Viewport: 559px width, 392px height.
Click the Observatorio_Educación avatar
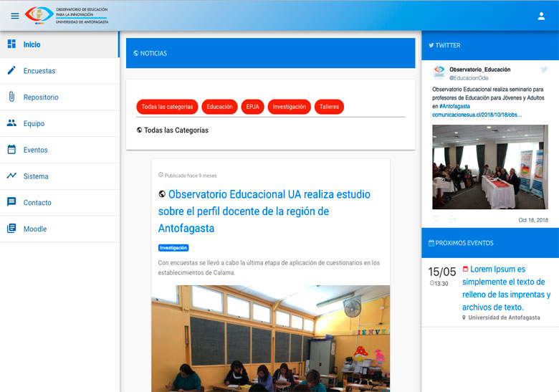pyautogui.click(x=439, y=72)
